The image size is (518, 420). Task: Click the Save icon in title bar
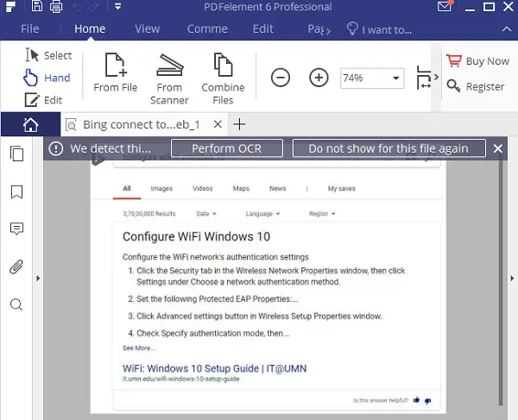[36, 6]
